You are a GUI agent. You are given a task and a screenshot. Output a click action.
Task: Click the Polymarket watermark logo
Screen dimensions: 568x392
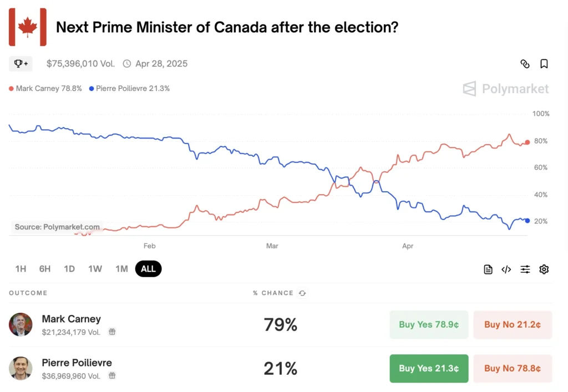pos(505,89)
